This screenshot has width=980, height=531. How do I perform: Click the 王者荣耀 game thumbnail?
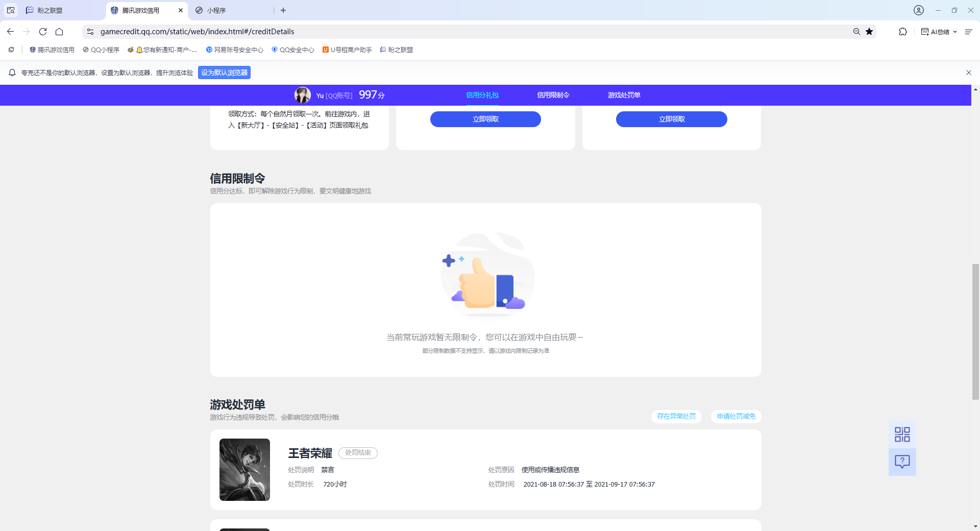(x=244, y=470)
